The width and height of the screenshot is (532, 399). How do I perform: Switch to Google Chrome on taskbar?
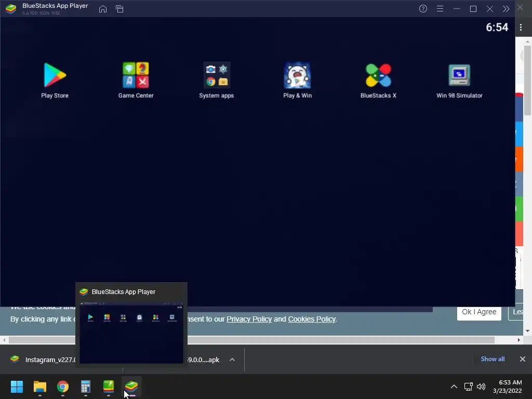(x=62, y=387)
